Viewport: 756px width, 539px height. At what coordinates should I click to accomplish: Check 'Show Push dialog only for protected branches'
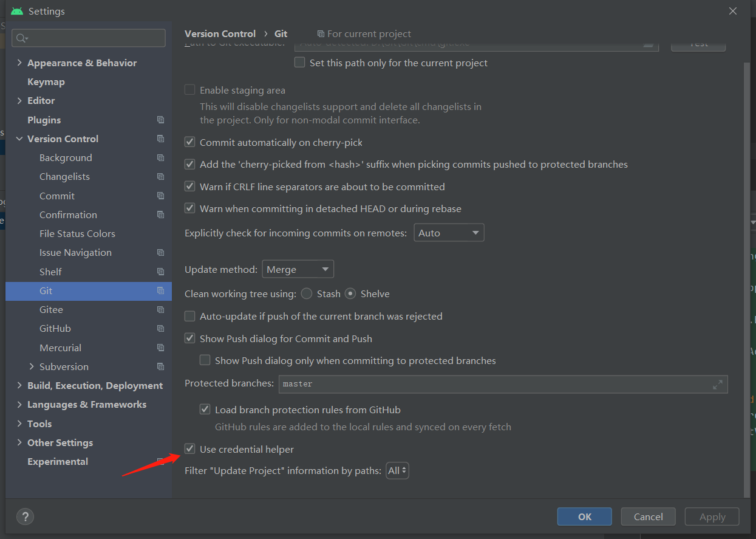coord(205,360)
